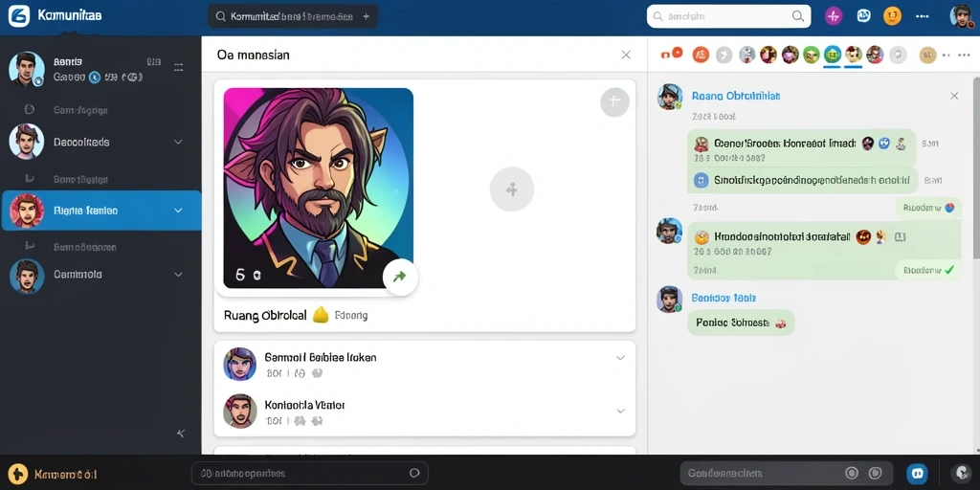Click the chat panel vertical scrollbar
Image resolution: width=980 pixels, height=490 pixels.
(976, 167)
